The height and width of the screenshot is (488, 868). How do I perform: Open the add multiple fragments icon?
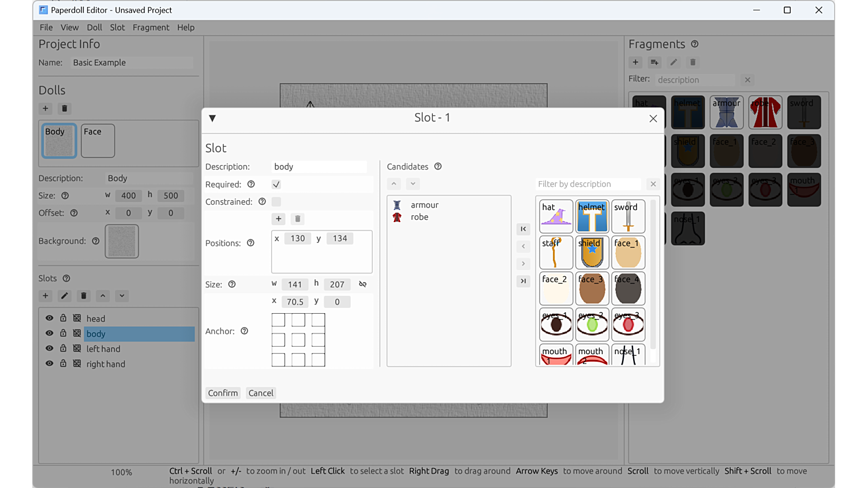click(654, 62)
